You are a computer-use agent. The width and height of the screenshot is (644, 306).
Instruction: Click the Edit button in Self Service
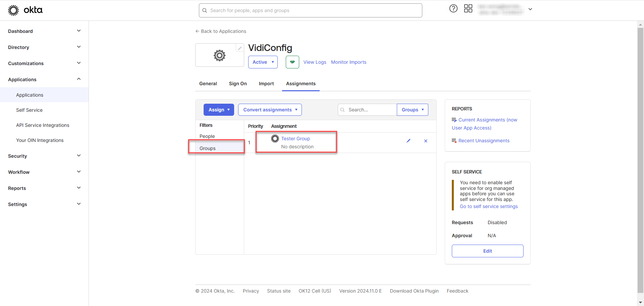pos(487,251)
